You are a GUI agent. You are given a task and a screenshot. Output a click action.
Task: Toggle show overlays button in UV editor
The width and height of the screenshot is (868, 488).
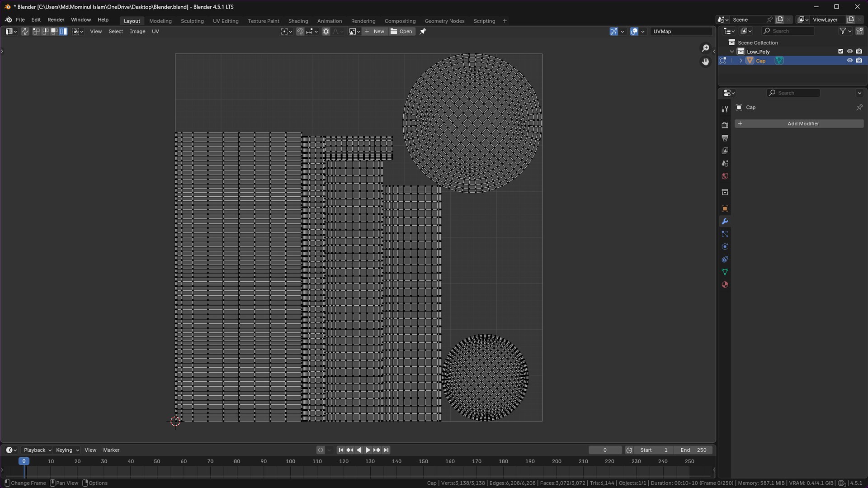coord(634,32)
